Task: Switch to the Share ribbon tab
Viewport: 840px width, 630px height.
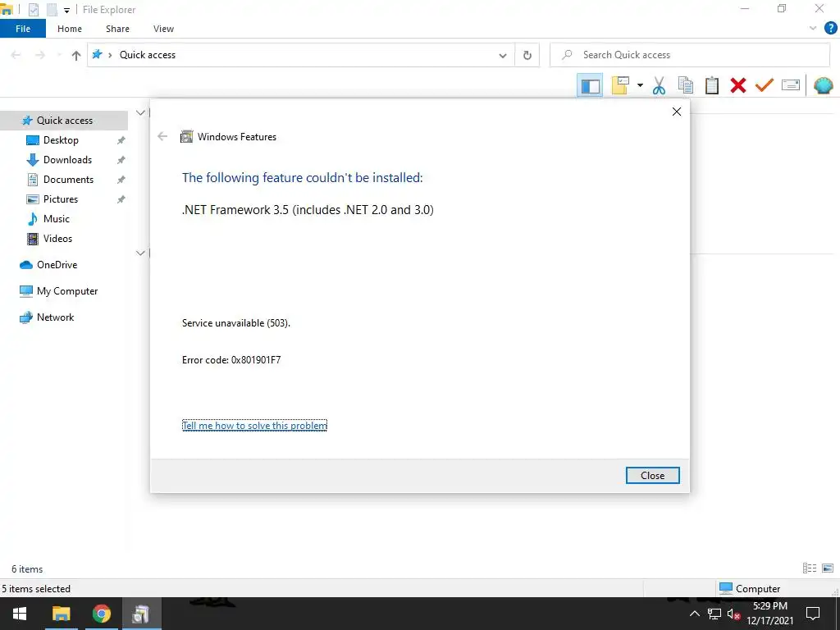Action: pos(117,29)
